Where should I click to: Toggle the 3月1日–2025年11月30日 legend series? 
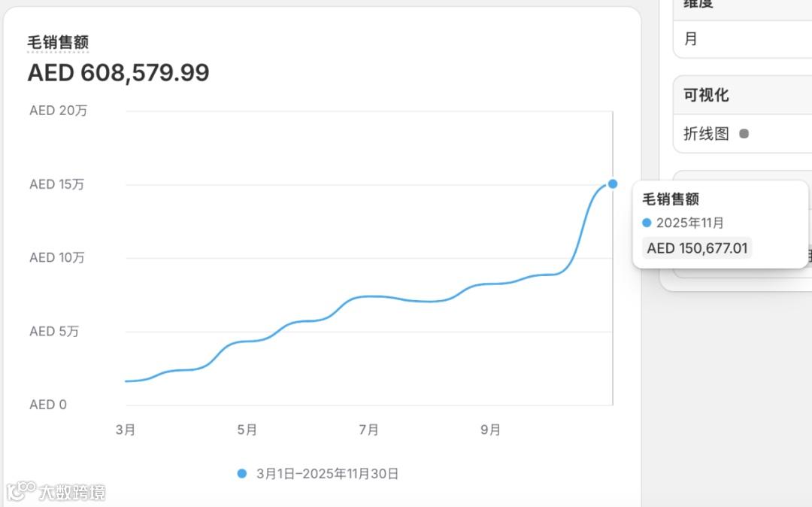click(327, 473)
